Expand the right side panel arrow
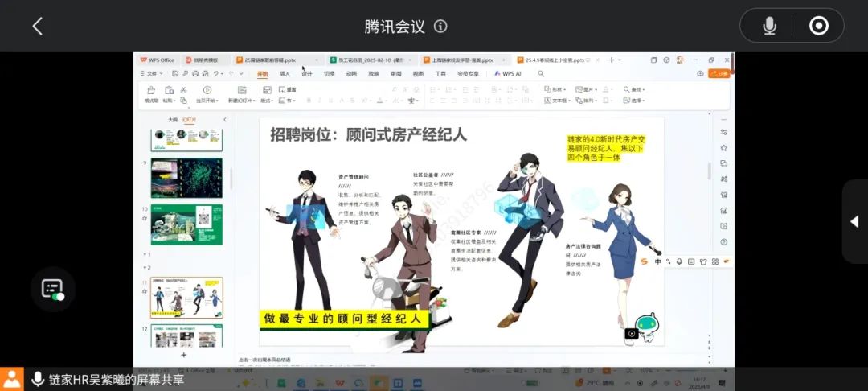 click(x=854, y=221)
